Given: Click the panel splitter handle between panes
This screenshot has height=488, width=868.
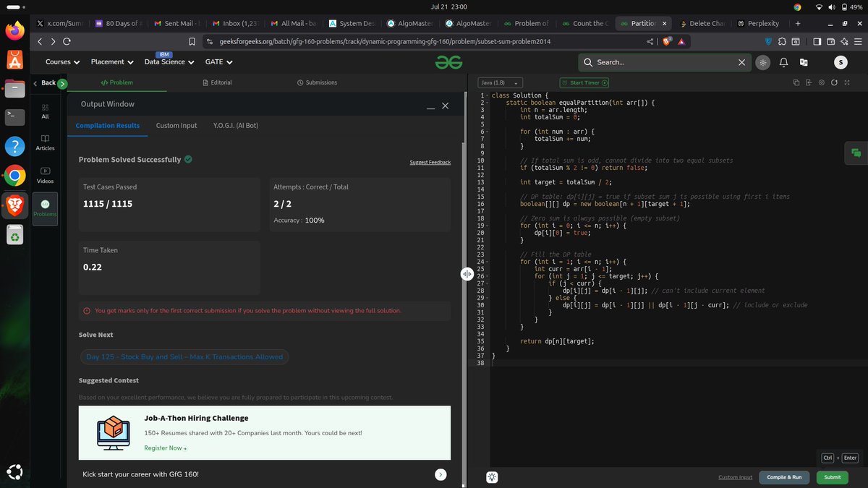Looking at the screenshot, I should click(x=467, y=273).
